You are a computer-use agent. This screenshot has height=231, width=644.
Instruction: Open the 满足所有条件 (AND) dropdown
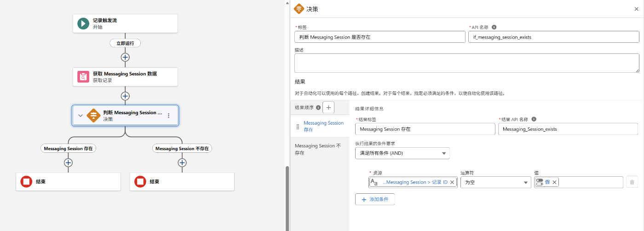[x=402, y=153]
